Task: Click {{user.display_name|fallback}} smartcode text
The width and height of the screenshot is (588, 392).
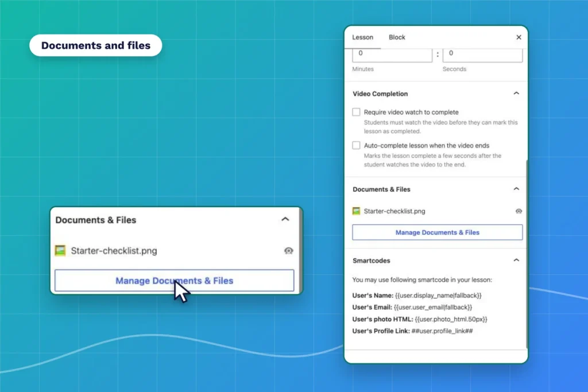Action: [438, 296]
